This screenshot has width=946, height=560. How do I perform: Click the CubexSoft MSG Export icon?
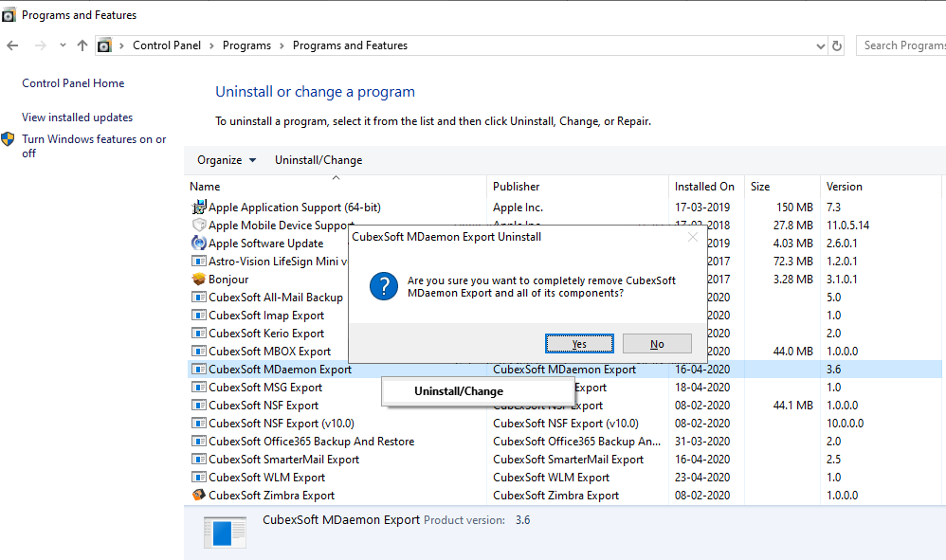click(x=198, y=387)
